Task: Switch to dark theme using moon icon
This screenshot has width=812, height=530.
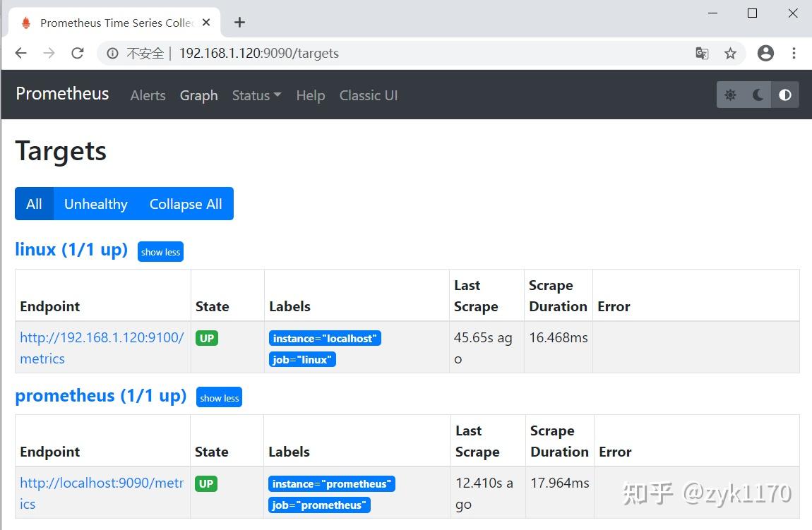Action: click(758, 95)
